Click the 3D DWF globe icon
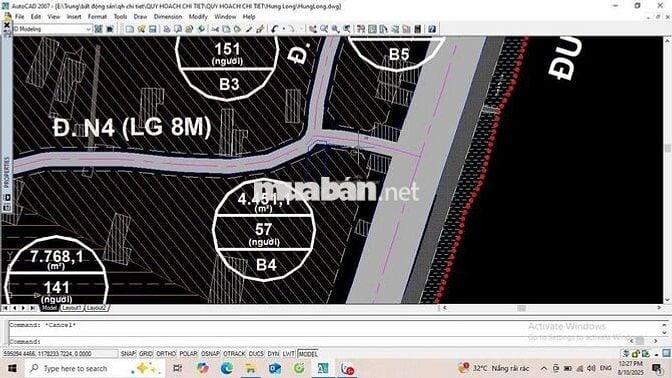This screenshot has height=378, width=672. click(201, 29)
